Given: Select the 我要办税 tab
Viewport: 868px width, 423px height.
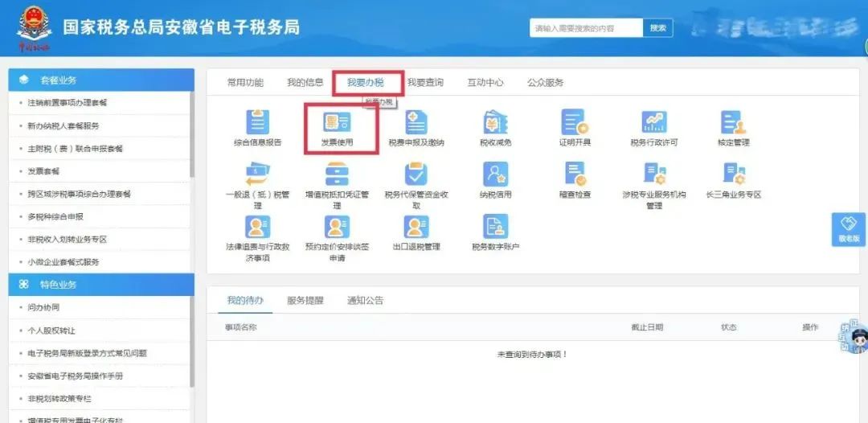Looking at the screenshot, I should click(366, 83).
